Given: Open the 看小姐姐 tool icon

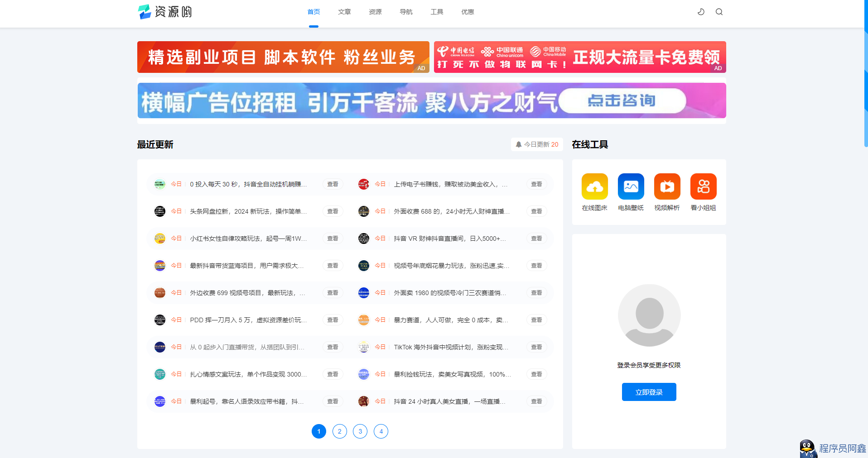Looking at the screenshot, I should 703,186.
